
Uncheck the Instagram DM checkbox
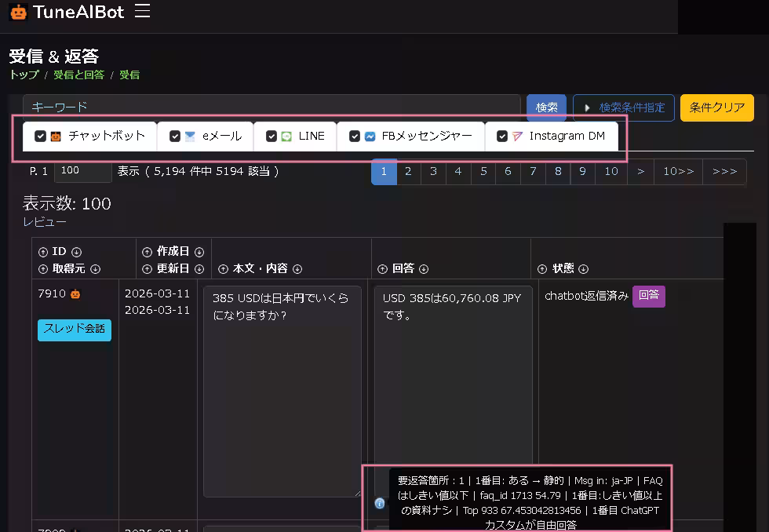502,135
